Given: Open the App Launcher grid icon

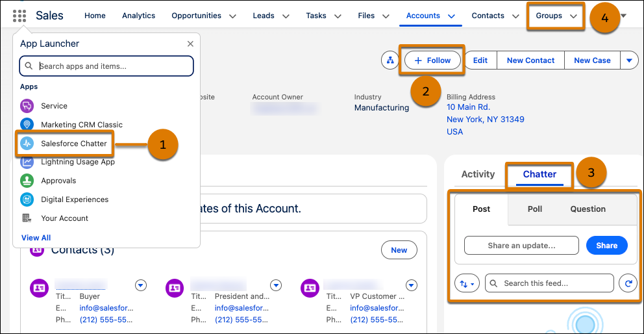Looking at the screenshot, I should [x=19, y=16].
